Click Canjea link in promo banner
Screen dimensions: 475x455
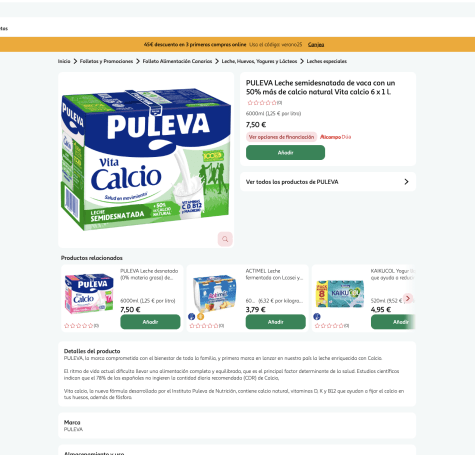(316, 44)
